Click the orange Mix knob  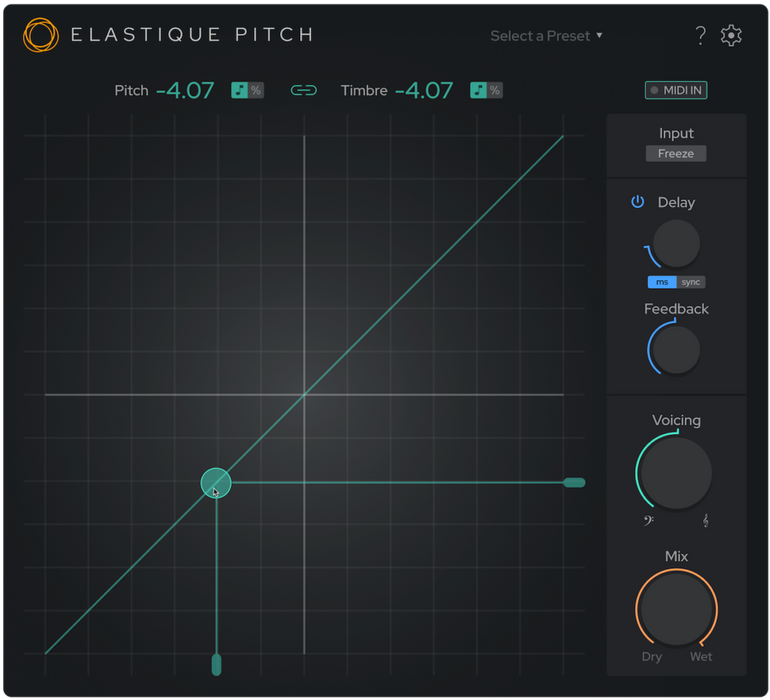point(676,609)
